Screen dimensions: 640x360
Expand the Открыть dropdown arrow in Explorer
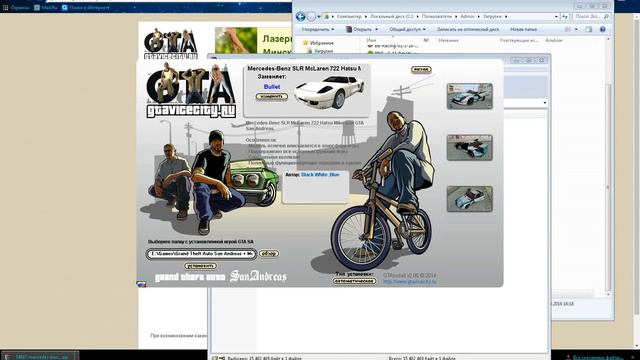376,29
